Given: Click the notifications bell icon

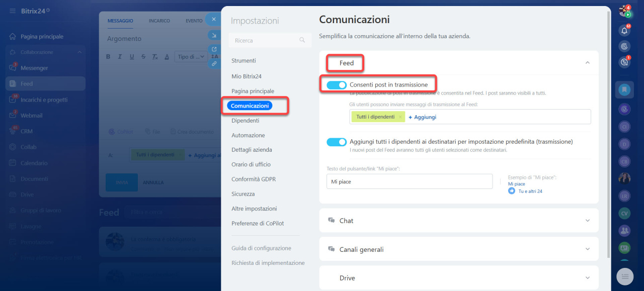Looking at the screenshot, I should pos(624,30).
